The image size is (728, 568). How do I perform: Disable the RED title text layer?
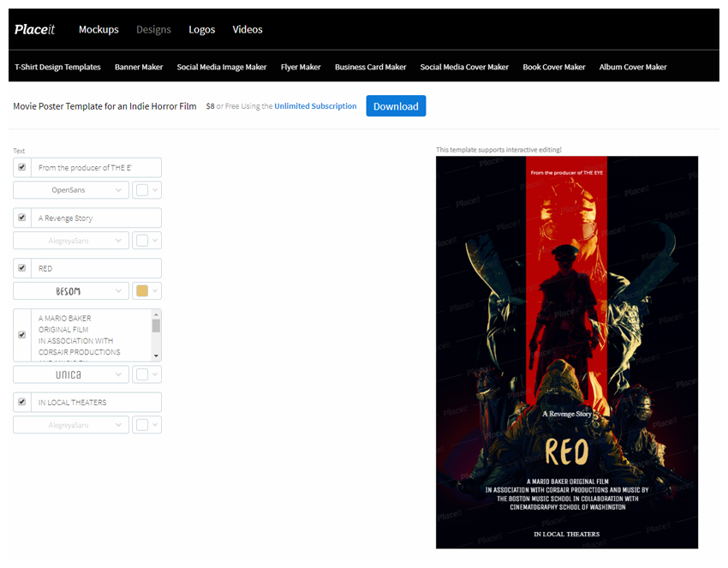pyautogui.click(x=21, y=267)
